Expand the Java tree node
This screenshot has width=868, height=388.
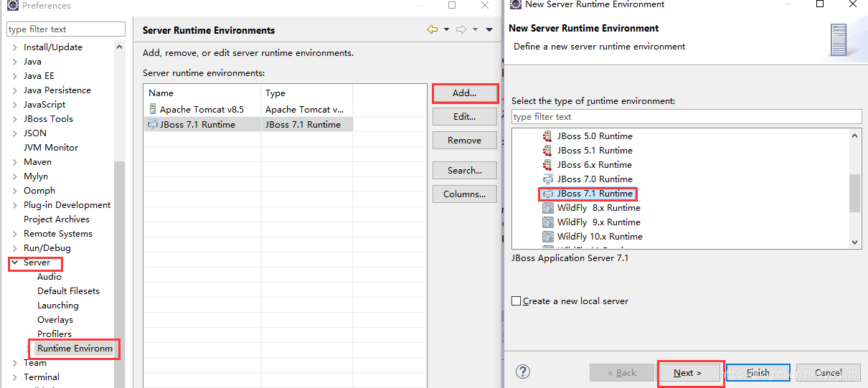coord(15,62)
